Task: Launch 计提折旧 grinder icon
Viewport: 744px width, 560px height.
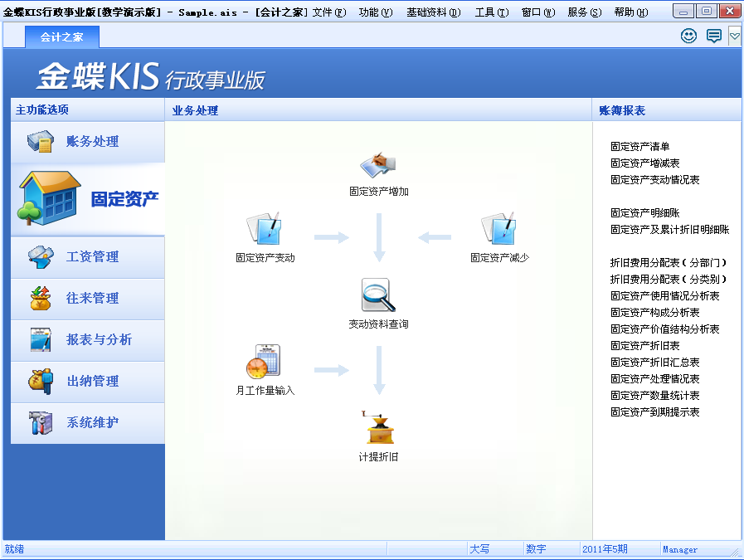Action: [x=378, y=428]
